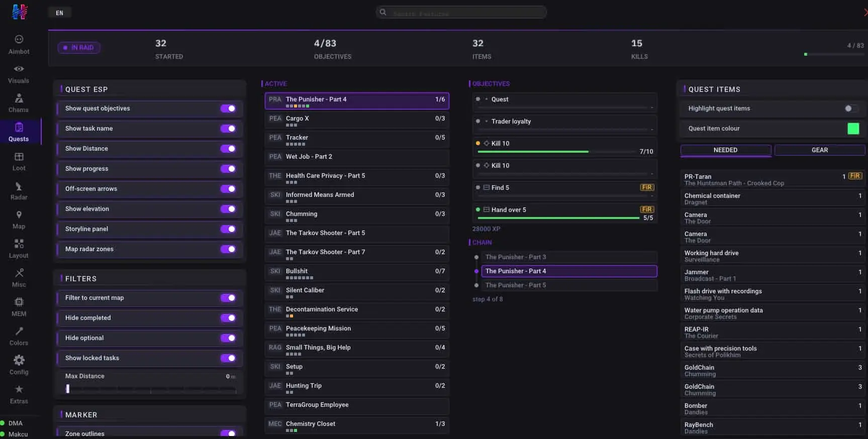Toggle Show Distance switch
This screenshot has height=439, width=868.
coord(228,149)
